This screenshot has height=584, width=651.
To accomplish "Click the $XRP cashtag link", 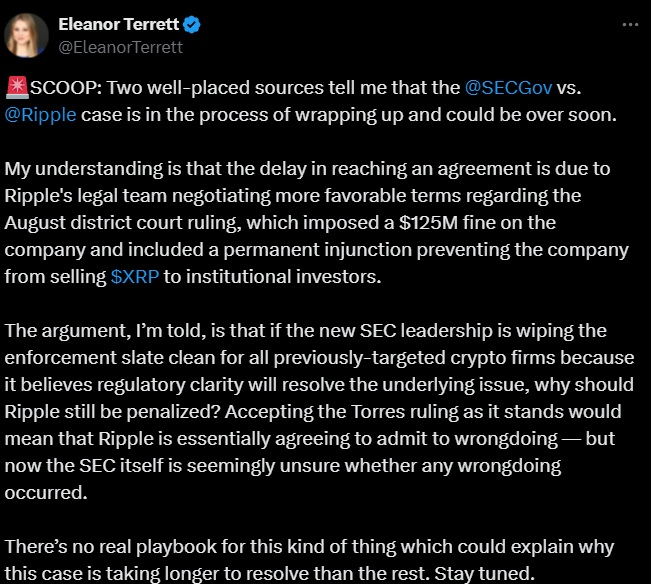I will click(135, 277).
